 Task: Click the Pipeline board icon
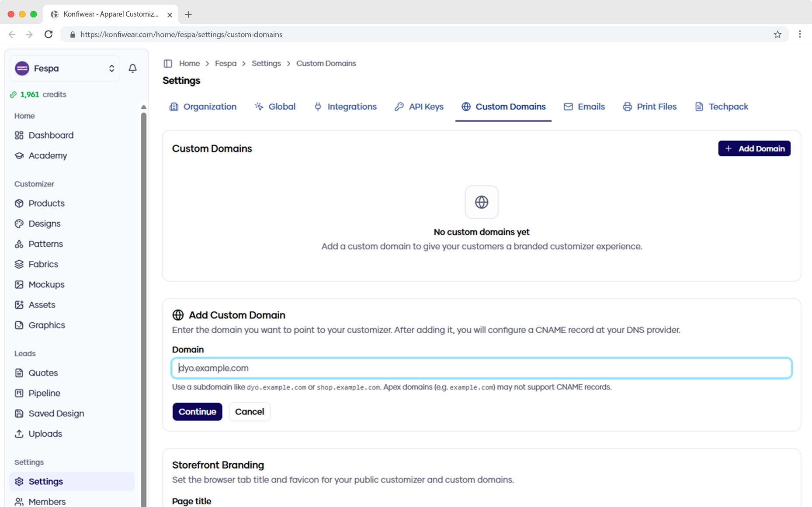point(19,393)
